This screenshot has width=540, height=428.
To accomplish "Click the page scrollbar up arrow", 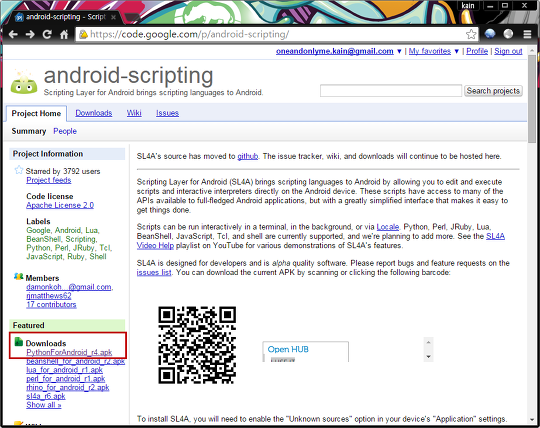I will [532, 50].
